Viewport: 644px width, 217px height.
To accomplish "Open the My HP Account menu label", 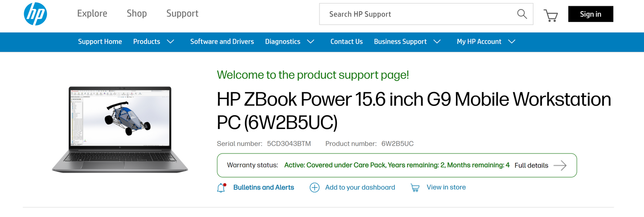I will [x=479, y=42].
